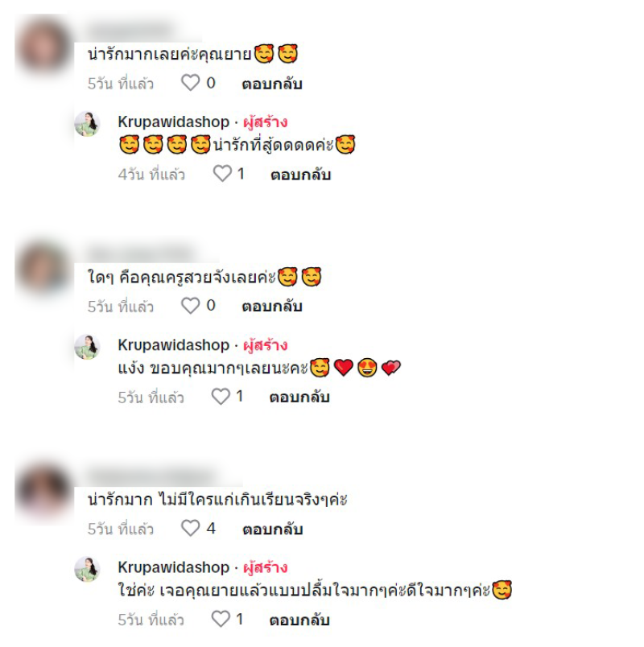Image resolution: width=644 pixels, height=647 pixels.
Task: Reply (ตอบกลับ) to the last Krupawidashop comment
Action: (x=299, y=620)
